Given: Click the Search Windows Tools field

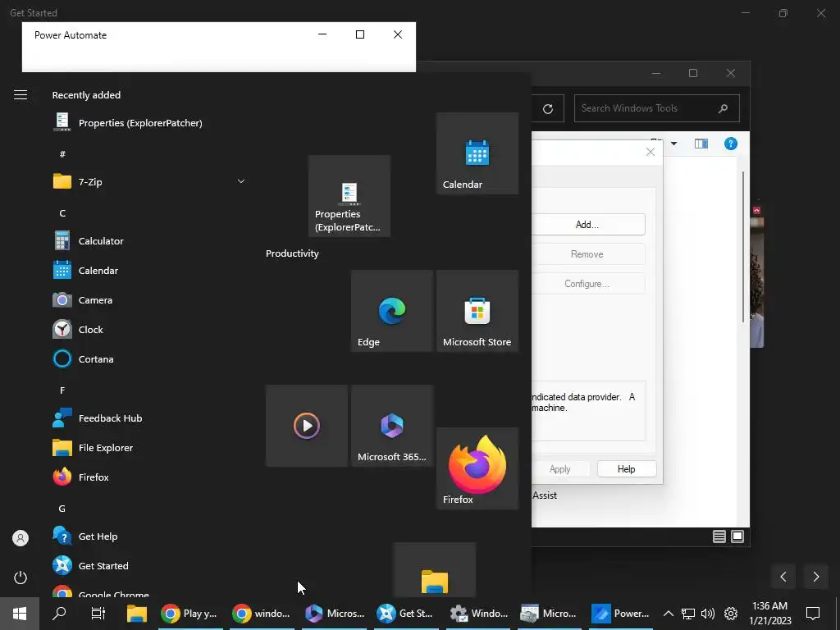Looking at the screenshot, I should click(x=657, y=108).
